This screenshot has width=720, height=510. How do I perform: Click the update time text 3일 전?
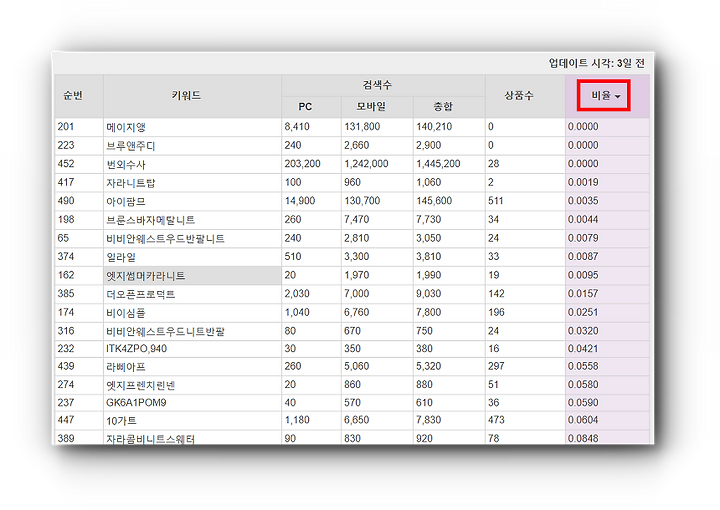[630, 63]
